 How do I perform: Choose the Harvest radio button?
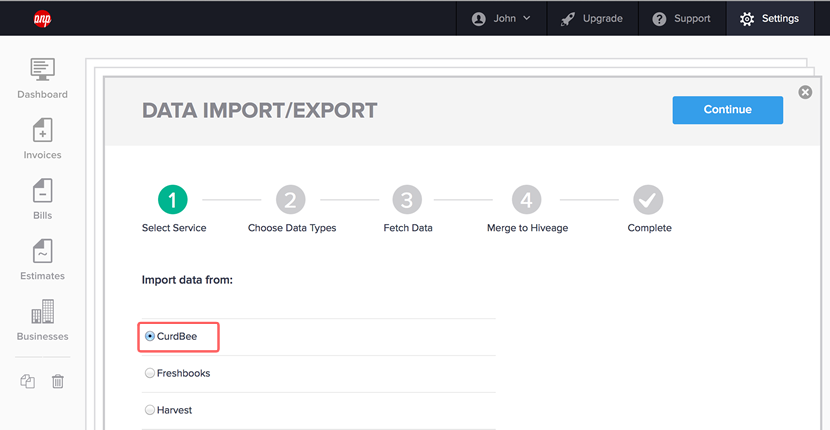coord(150,410)
